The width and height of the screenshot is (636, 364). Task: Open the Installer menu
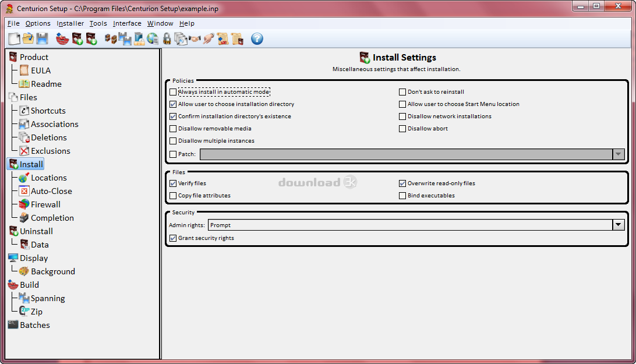pyautogui.click(x=70, y=23)
